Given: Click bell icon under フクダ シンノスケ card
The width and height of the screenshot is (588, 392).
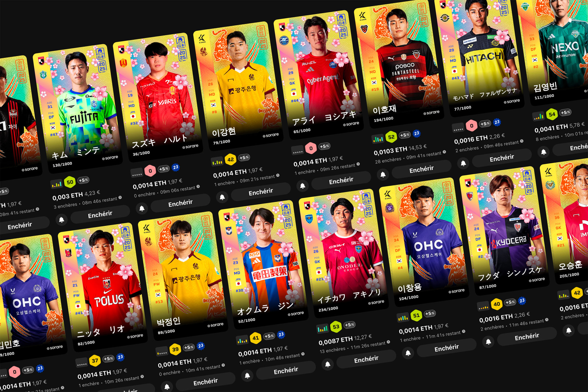Looking at the screenshot, I should click(488, 342).
